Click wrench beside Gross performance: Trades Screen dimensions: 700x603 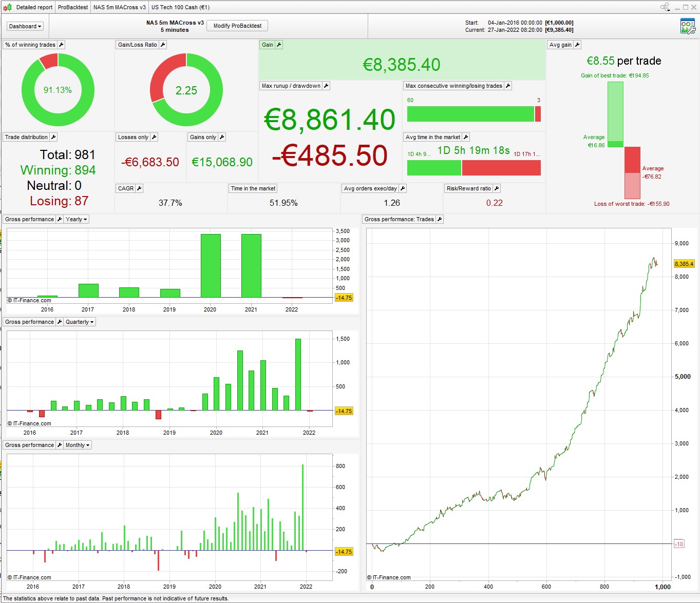point(440,219)
